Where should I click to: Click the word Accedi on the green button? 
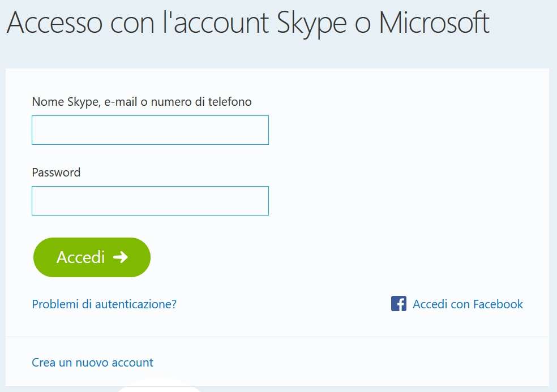pos(81,257)
